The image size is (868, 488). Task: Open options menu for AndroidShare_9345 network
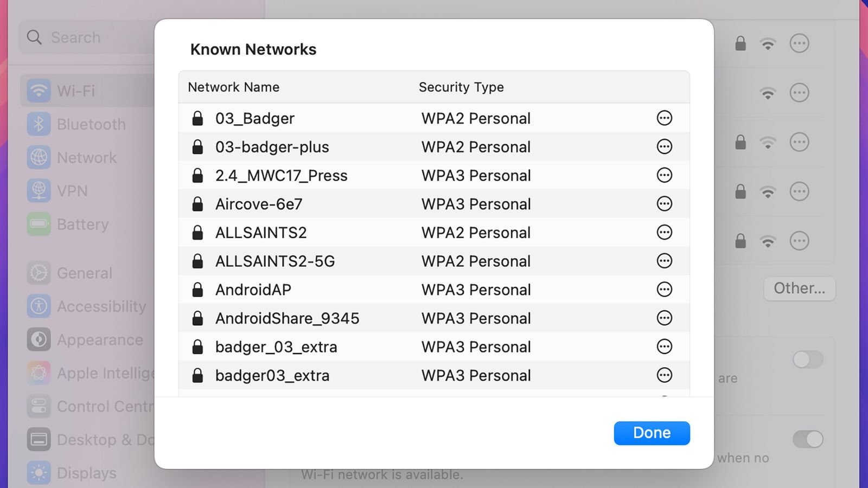[x=664, y=318]
